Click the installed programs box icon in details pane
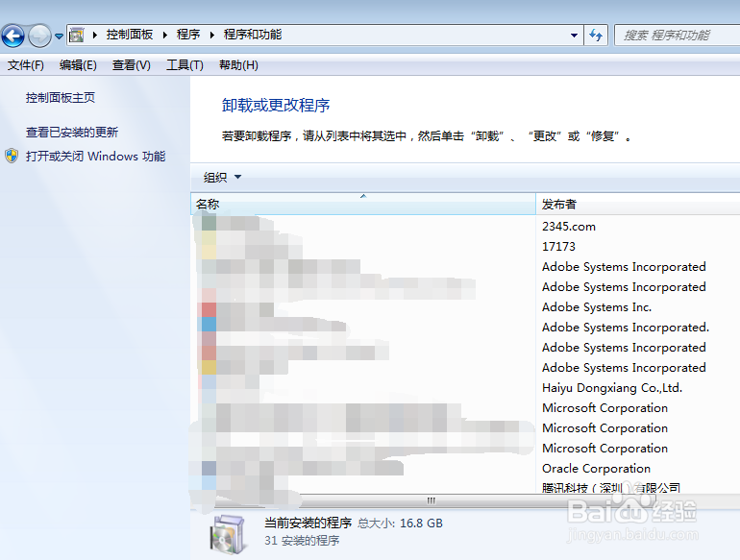Screen dimensions: 740x560 coord(228,534)
